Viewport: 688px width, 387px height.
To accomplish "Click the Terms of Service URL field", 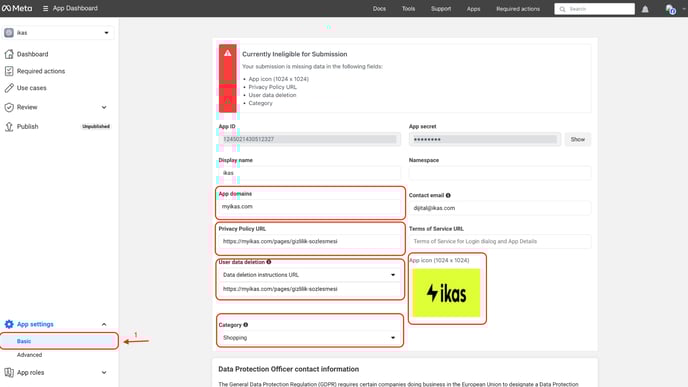I will click(x=500, y=241).
